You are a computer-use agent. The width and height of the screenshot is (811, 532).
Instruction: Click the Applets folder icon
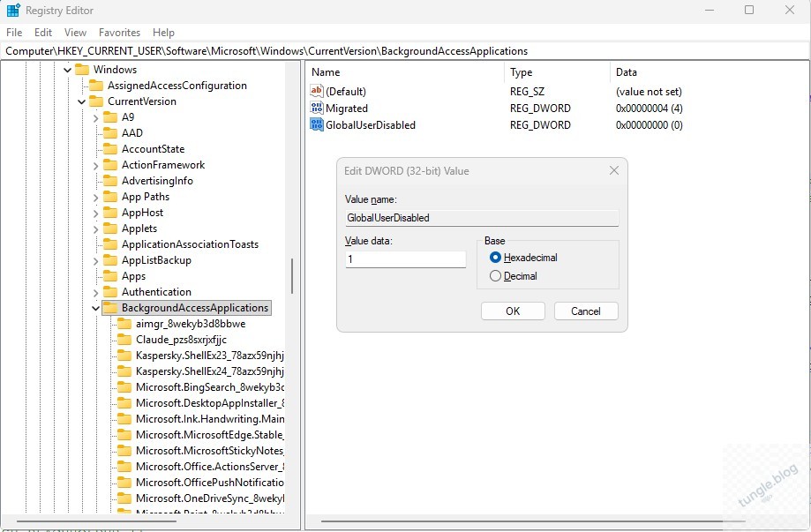[x=110, y=229]
